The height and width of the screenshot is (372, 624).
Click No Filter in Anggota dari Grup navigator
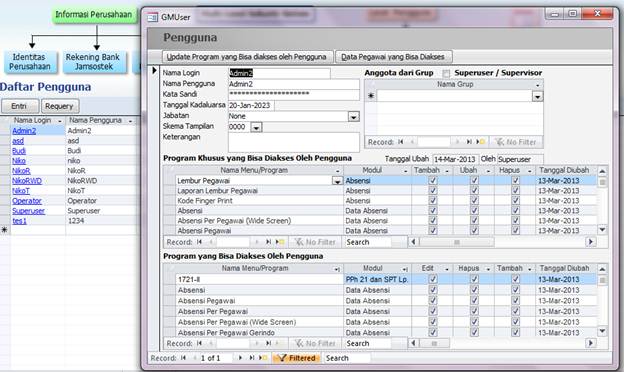tap(516, 142)
